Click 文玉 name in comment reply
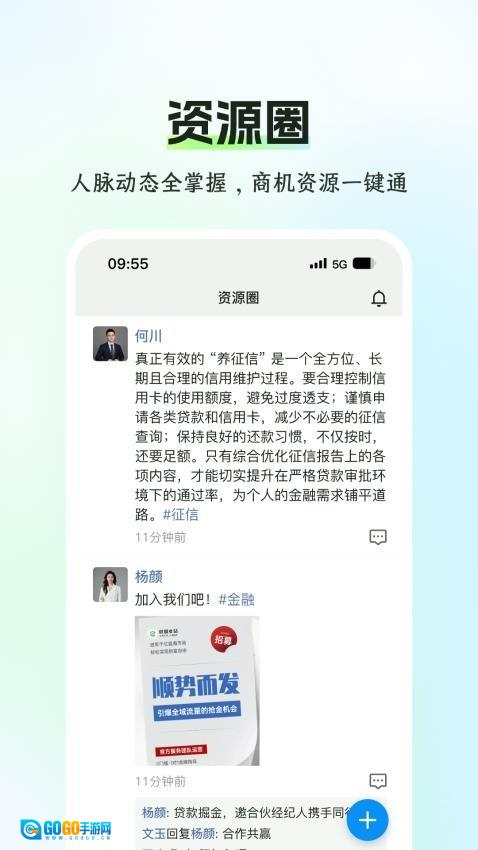 [x=153, y=833]
